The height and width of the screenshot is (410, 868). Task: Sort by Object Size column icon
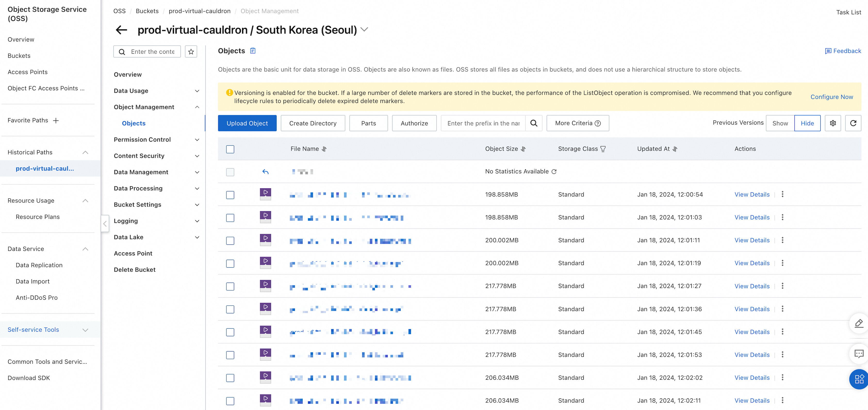pos(523,149)
